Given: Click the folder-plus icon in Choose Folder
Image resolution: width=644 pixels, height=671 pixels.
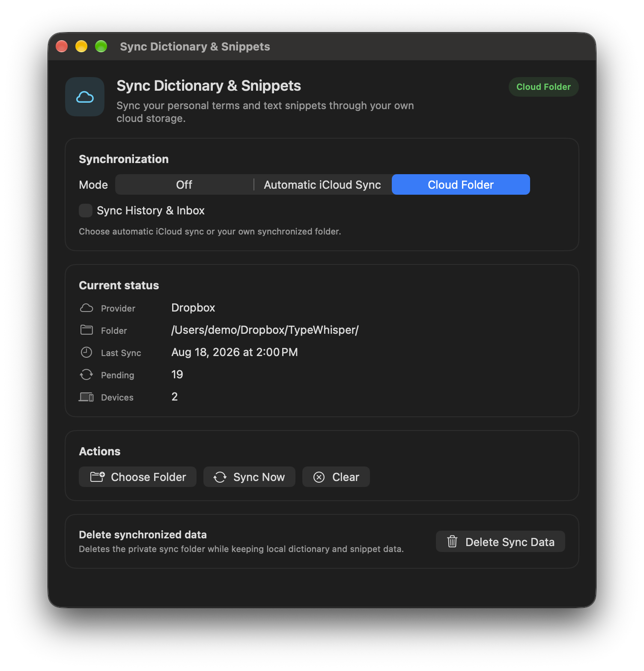Looking at the screenshot, I should point(98,477).
